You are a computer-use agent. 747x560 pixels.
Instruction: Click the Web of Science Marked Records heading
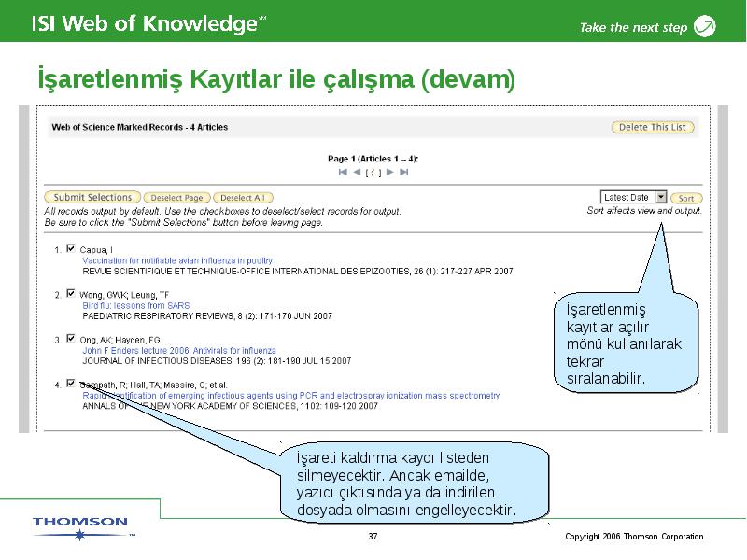(139, 127)
